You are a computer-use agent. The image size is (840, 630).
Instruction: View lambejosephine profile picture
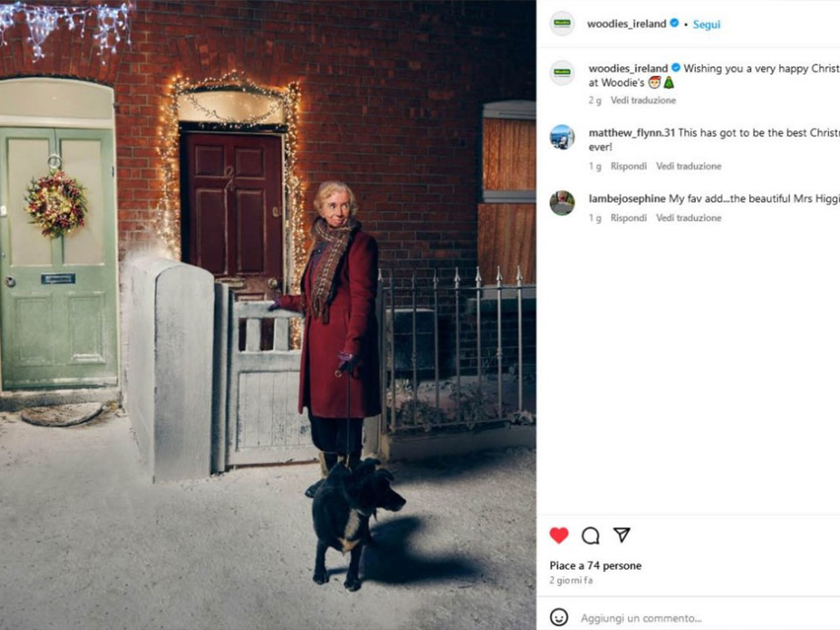562,203
